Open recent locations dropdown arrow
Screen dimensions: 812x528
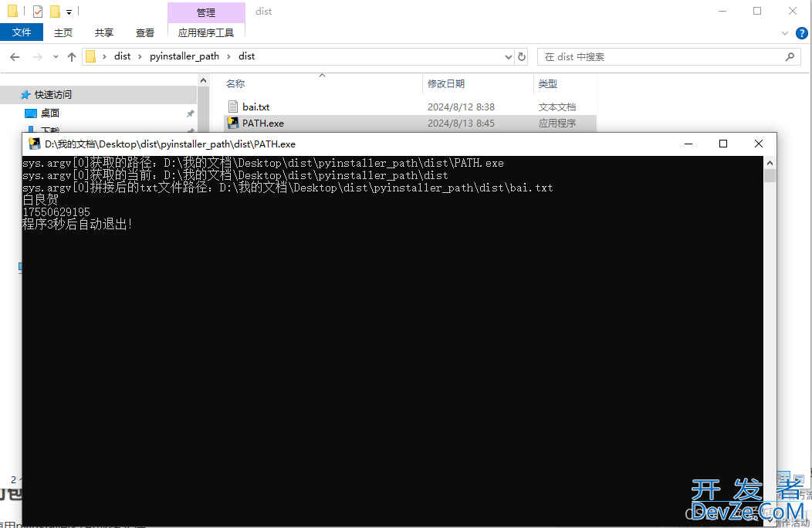click(56, 57)
